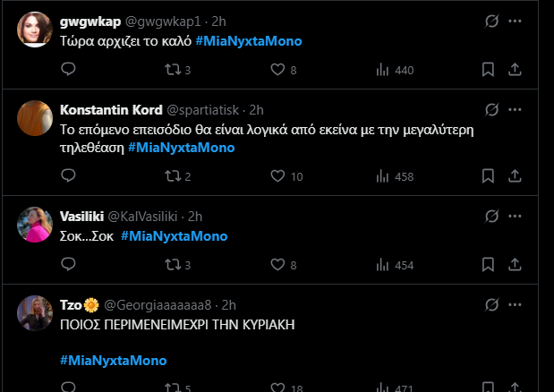This screenshot has height=392, width=554.
Task: Open #MiaNyxtaMono hashtag in Vasiliki's tweet
Action: [x=174, y=236]
